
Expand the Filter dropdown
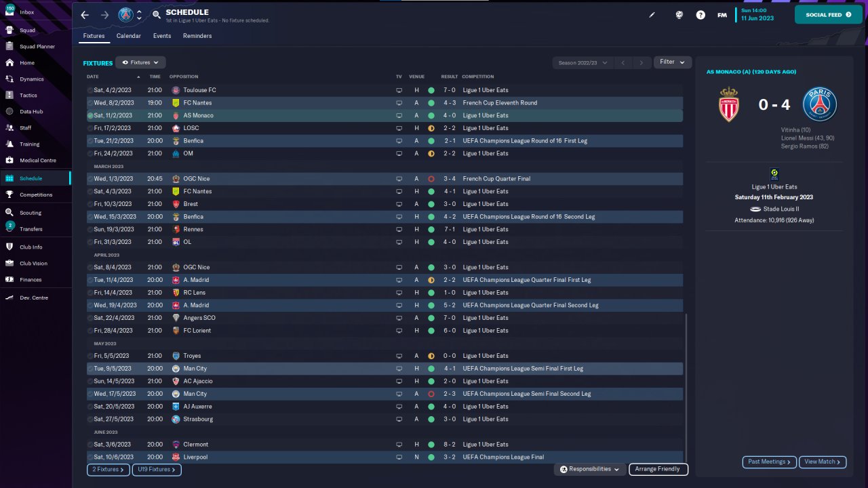pos(673,62)
